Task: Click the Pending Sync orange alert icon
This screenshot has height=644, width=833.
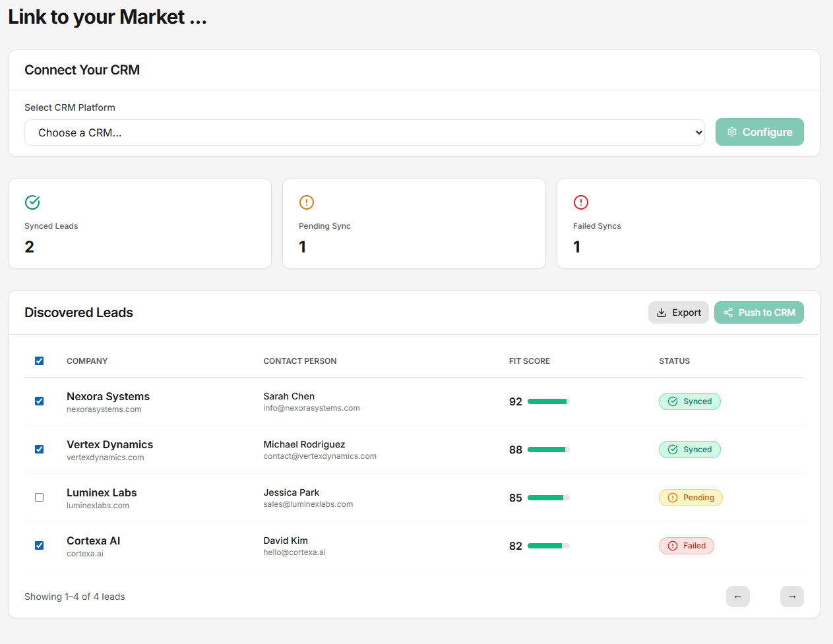Action: click(307, 202)
